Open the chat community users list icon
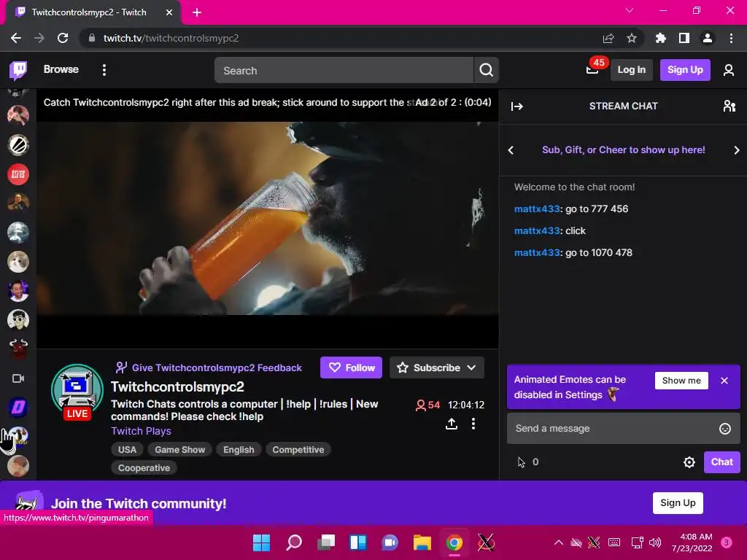This screenshot has width=747, height=560. pyautogui.click(x=729, y=106)
